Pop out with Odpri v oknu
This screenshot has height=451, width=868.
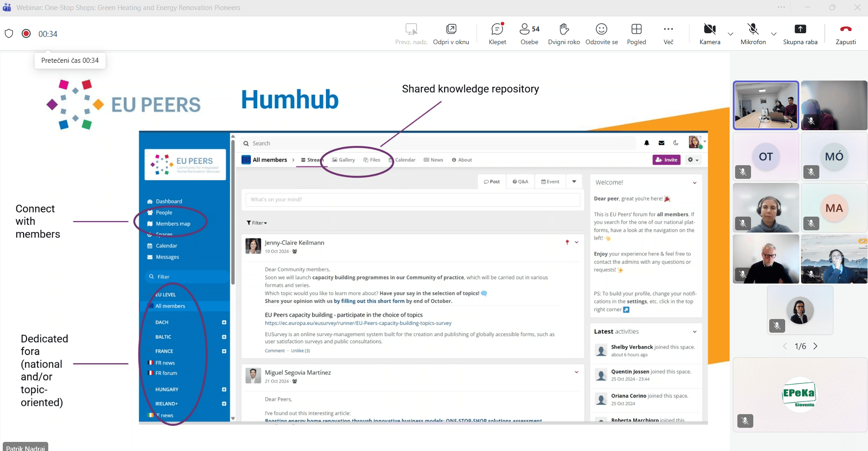(451, 34)
